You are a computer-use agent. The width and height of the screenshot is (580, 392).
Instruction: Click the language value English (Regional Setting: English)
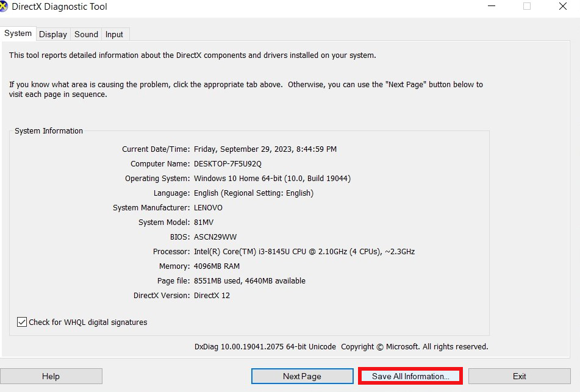click(x=254, y=193)
